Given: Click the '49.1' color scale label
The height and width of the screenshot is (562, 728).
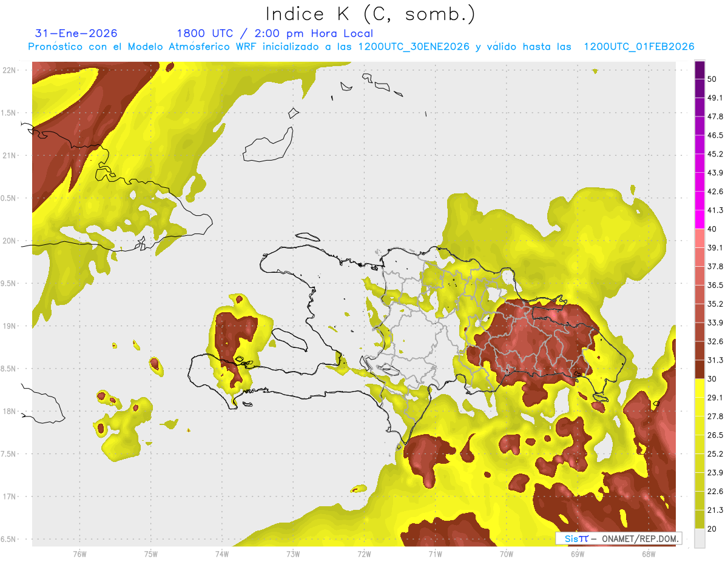Looking at the screenshot, I should pyautogui.click(x=715, y=98).
